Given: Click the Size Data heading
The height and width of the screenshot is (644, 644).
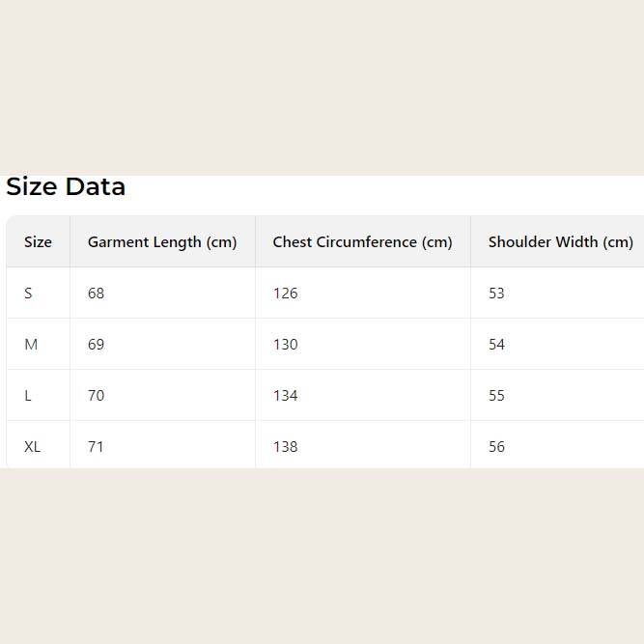Looking at the screenshot, I should (x=66, y=186).
